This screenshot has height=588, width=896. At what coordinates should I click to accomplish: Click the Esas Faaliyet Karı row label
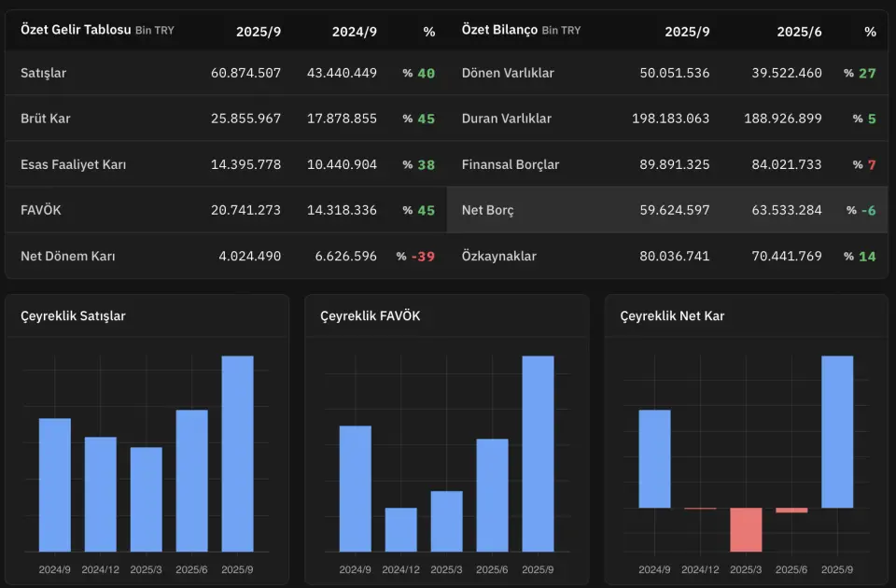tap(73, 164)
